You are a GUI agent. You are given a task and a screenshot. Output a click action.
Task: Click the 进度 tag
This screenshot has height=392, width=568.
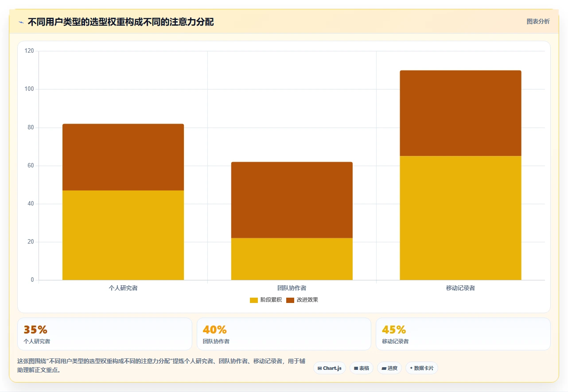(x=389, y=368)
